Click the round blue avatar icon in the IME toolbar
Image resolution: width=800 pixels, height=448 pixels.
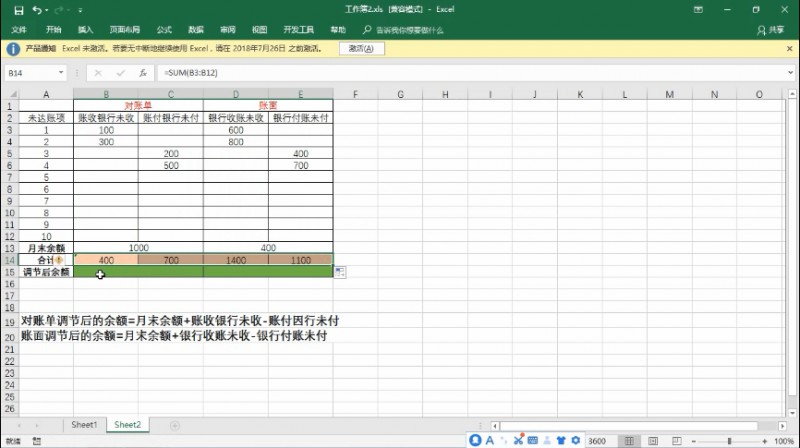[x=475, y=440]
